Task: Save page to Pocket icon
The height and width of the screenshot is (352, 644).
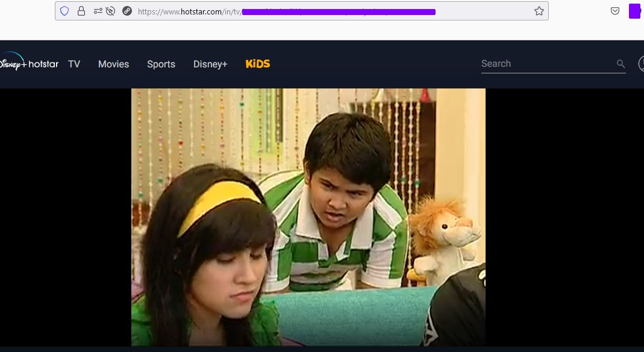Action: pos(615,11)
